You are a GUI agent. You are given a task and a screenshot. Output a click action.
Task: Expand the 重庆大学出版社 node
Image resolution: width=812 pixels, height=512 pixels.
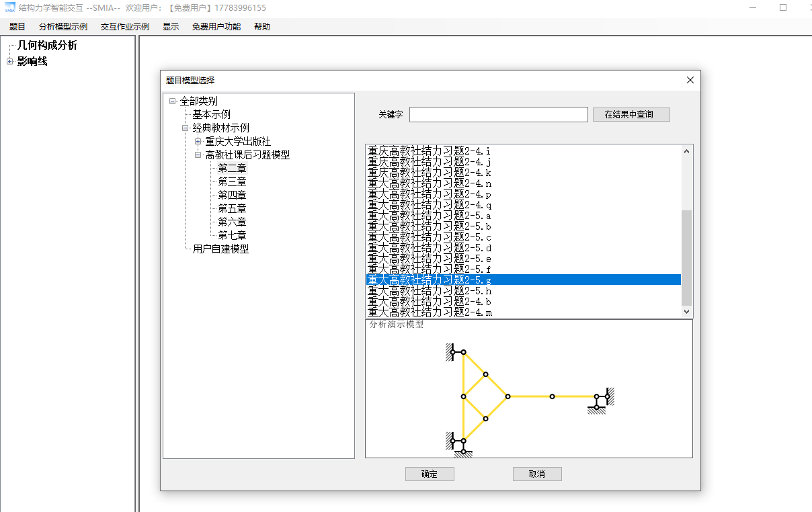(x=198, y=141)
